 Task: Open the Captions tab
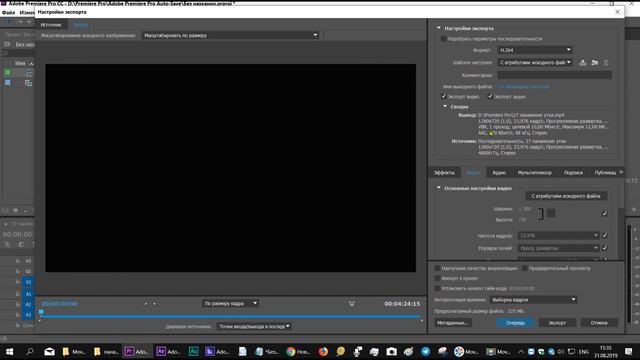point(573,173)
